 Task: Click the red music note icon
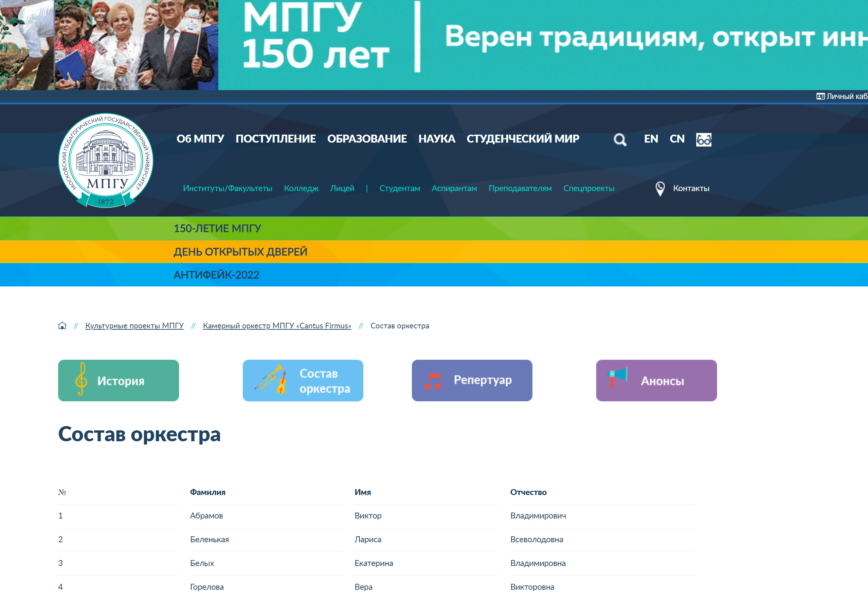coord(433,381)
